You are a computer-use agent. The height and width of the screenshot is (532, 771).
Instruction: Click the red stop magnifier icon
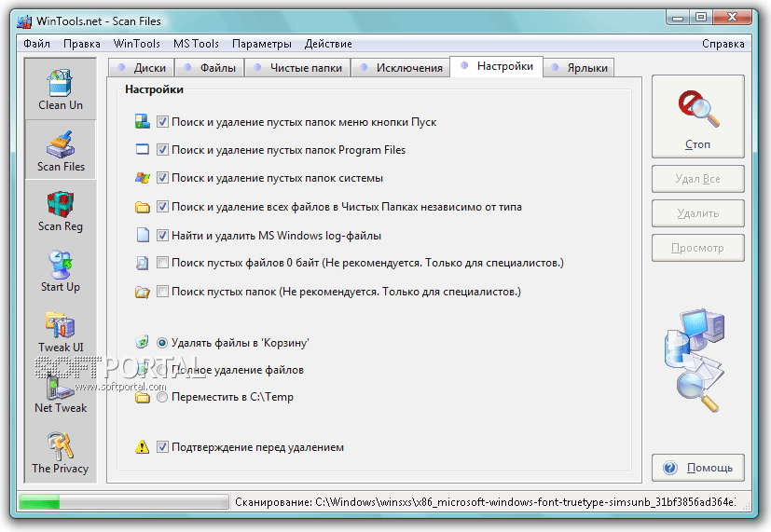click(698, 108)
